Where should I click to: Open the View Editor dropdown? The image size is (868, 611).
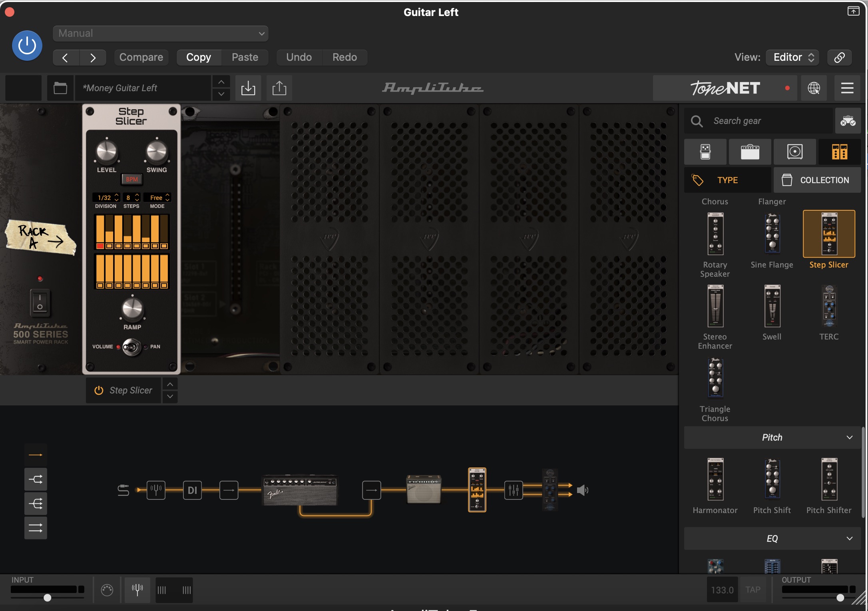click(x=792, y=57)
